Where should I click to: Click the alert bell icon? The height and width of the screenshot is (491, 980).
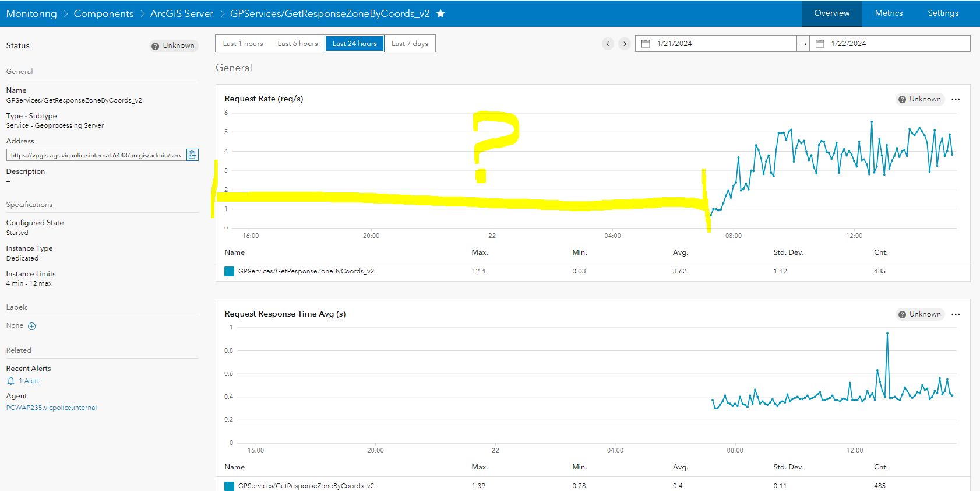pos(10,381)
